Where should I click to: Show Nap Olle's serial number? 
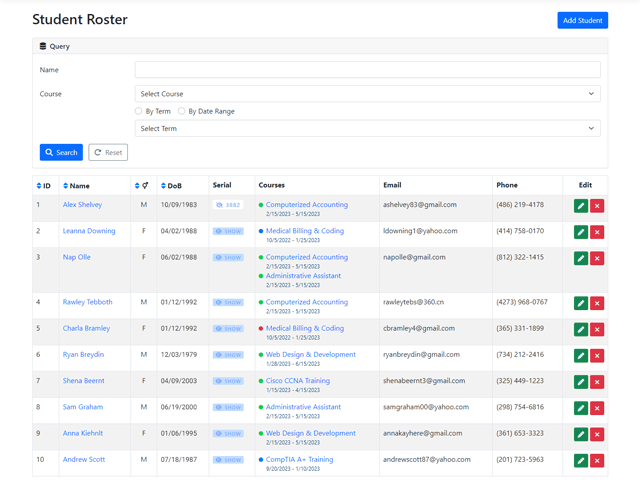(x=228, y=257)
